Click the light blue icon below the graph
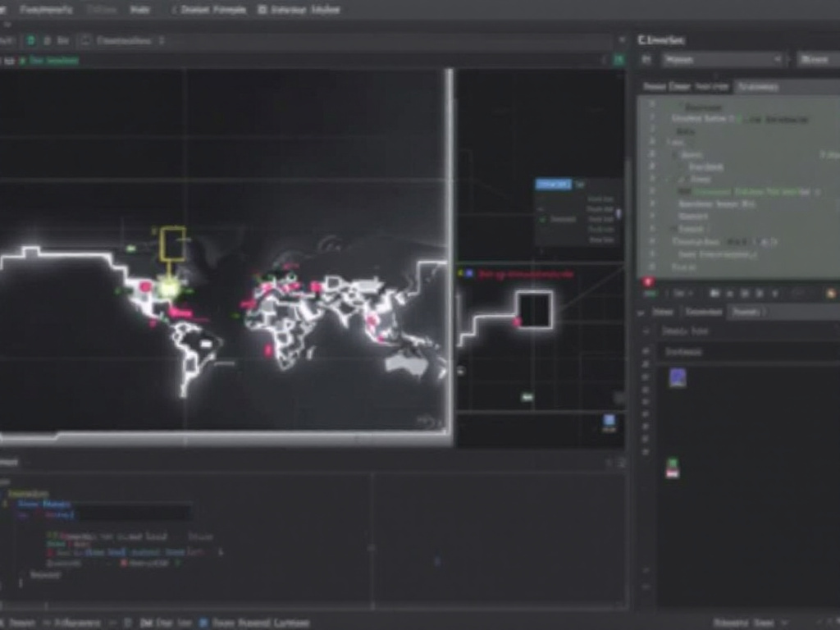The height and width of the screenshot is (630, 840). point(609,421)
